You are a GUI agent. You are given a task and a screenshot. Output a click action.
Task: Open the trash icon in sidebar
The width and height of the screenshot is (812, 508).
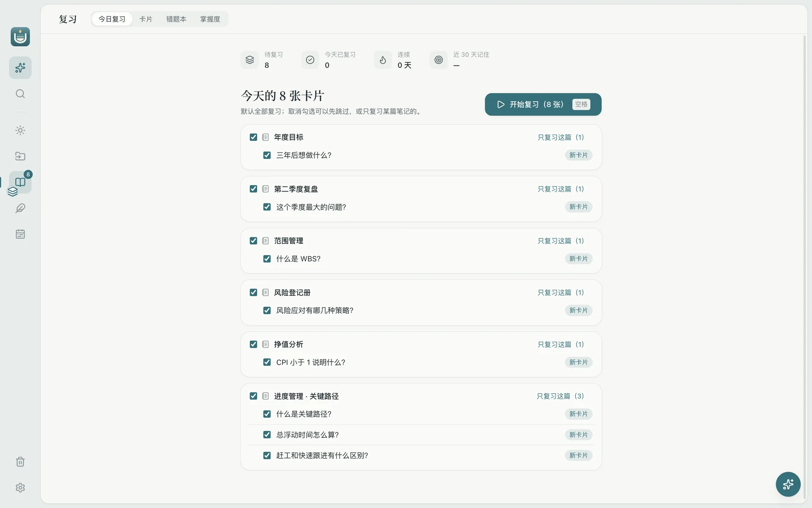click(x=20, y=461)
